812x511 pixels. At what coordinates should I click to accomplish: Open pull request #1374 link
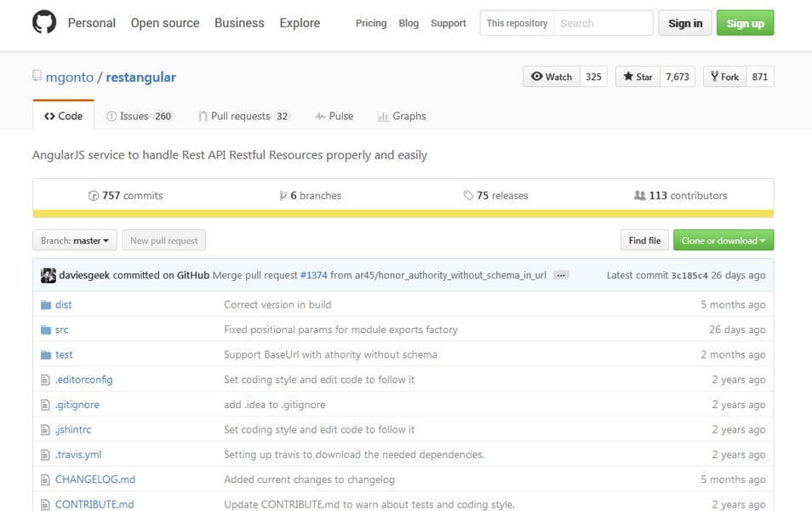(x=314, y=275)
